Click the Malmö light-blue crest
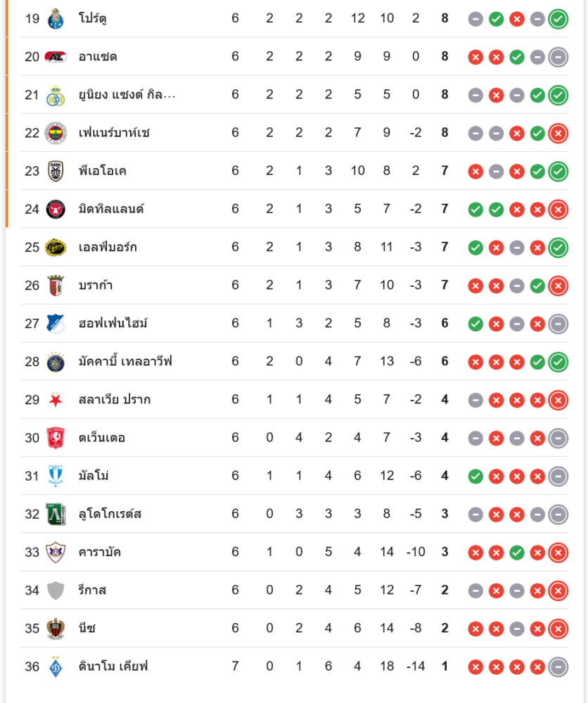This screenshot has height=703, width=588. 56,476
